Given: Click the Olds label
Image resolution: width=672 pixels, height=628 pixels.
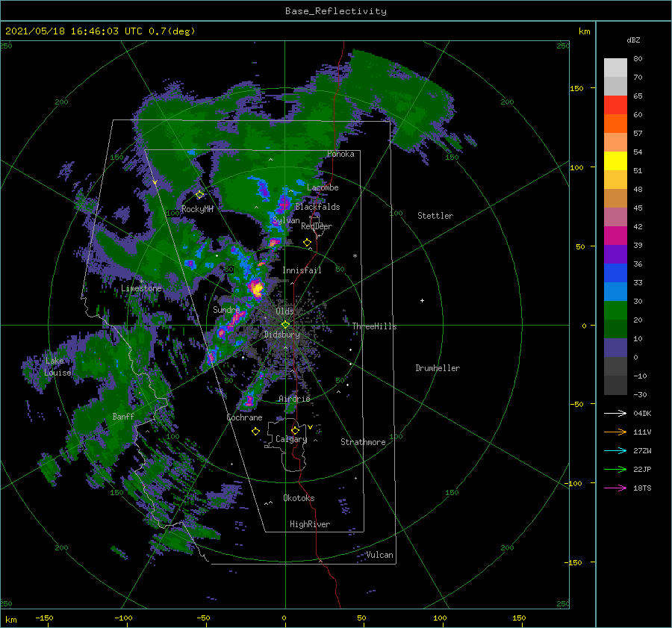Looking at the screenshot, I should point(284,311).
